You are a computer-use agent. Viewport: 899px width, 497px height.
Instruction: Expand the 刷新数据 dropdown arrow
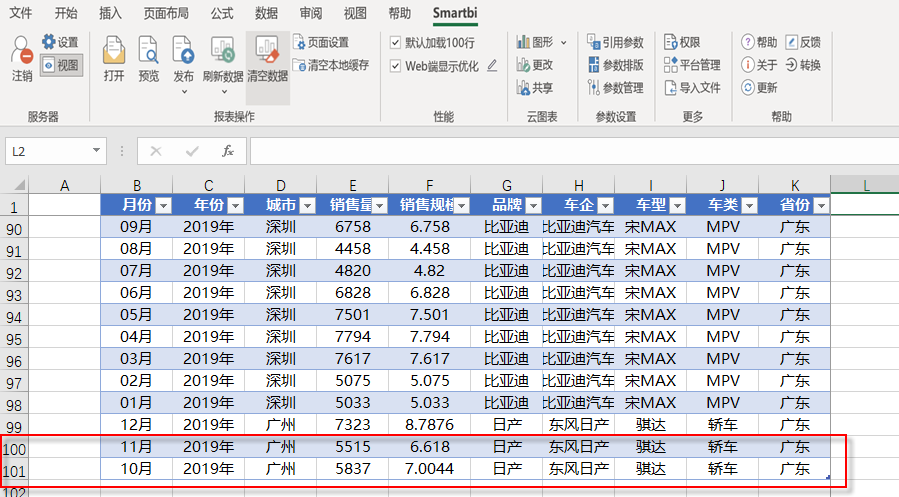click(224, 92)
